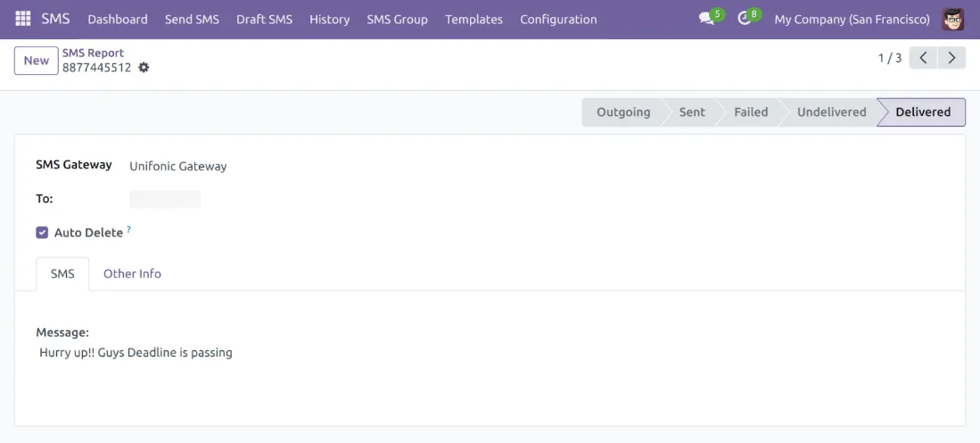980x443 pixels.
Task: Toggle the Auto Delete checkbox
Action: pyautogui.click(x=42, y=233)
